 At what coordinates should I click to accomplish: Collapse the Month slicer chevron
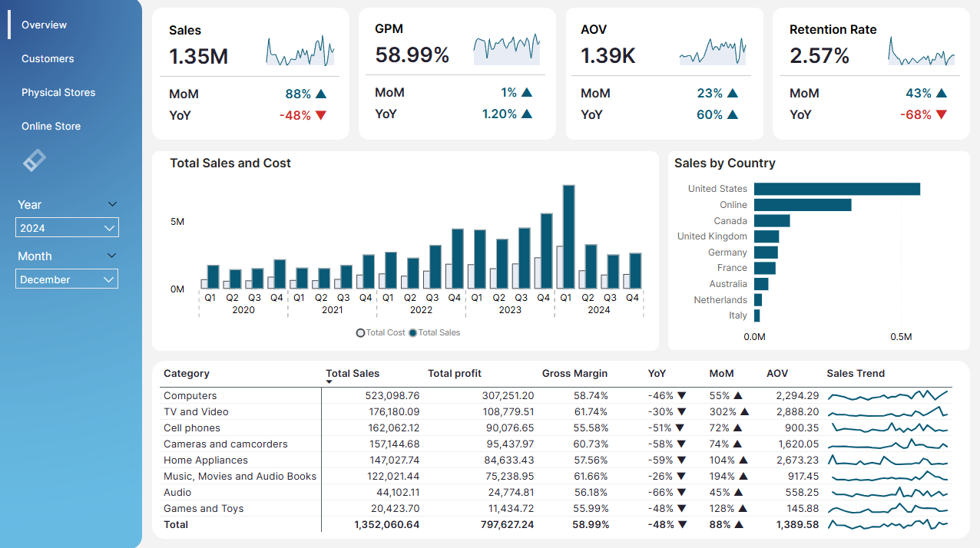click(112, 256)
